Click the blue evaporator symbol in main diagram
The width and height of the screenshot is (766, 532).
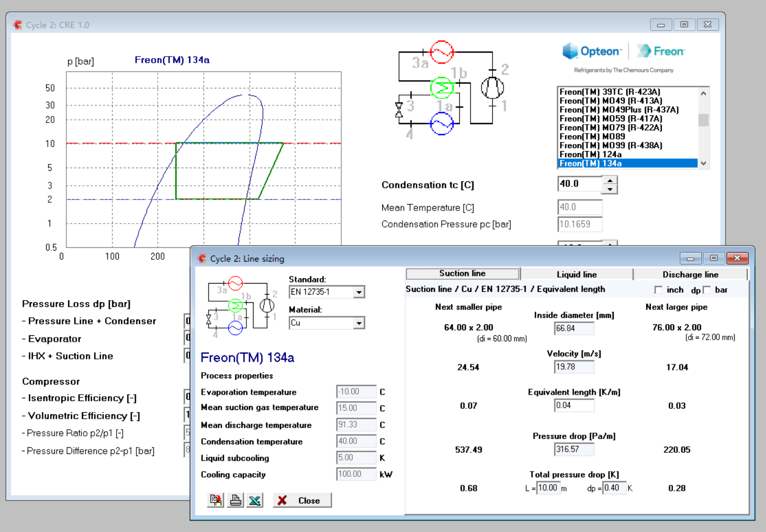tap(442, 124)
